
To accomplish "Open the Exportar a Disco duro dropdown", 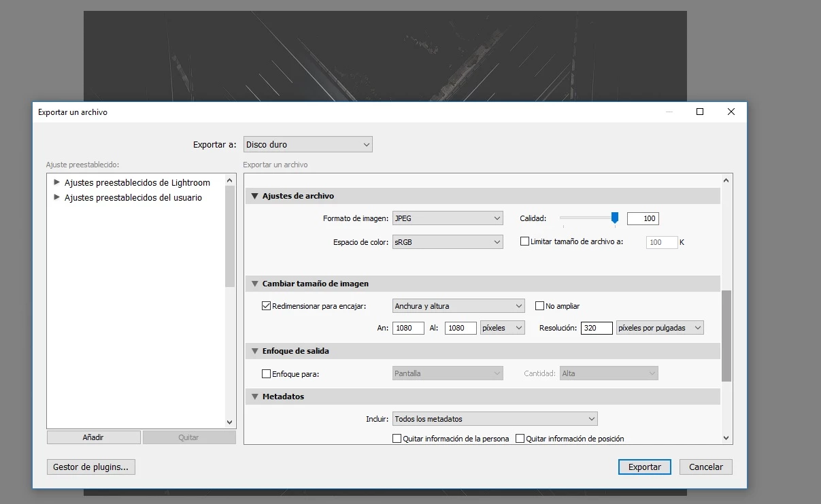I will click(308, 144).
